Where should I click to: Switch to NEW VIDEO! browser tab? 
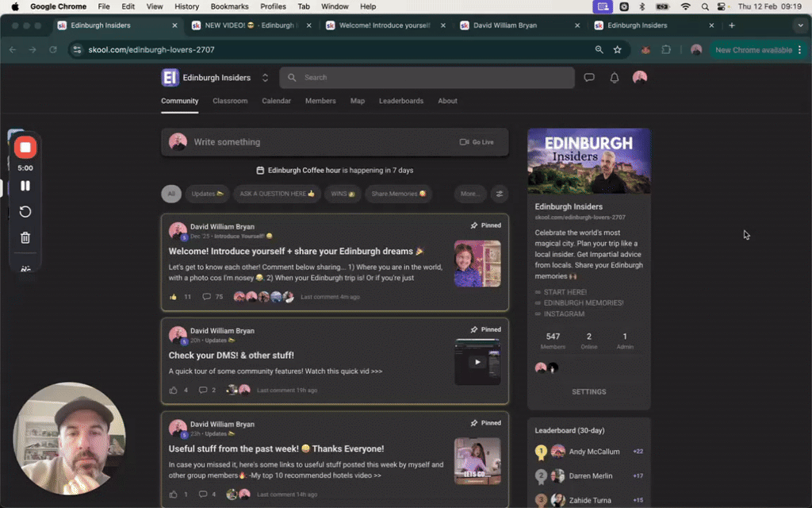point(251,25)
